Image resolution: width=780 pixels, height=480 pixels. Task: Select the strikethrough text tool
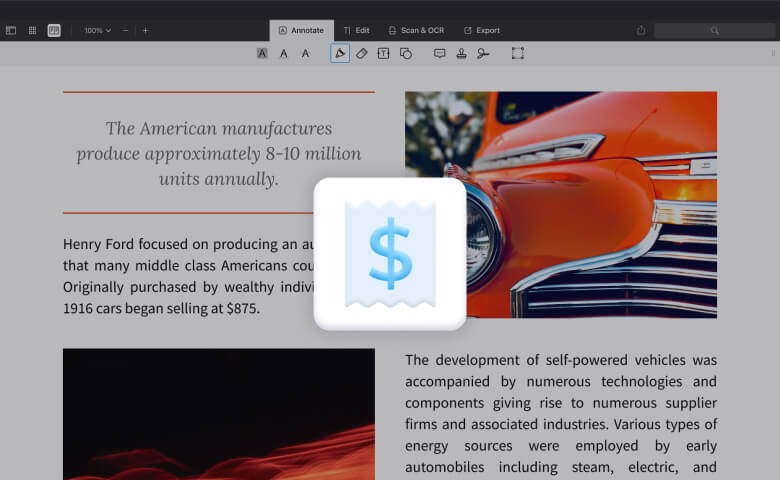pos(306,53)
